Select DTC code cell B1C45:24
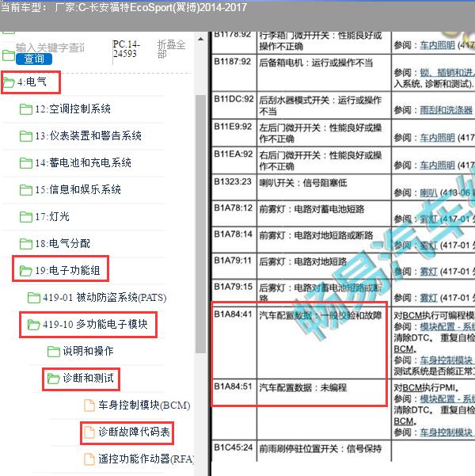Image resolution: width=475 pixels, height=476 pixels. point(234,450)
